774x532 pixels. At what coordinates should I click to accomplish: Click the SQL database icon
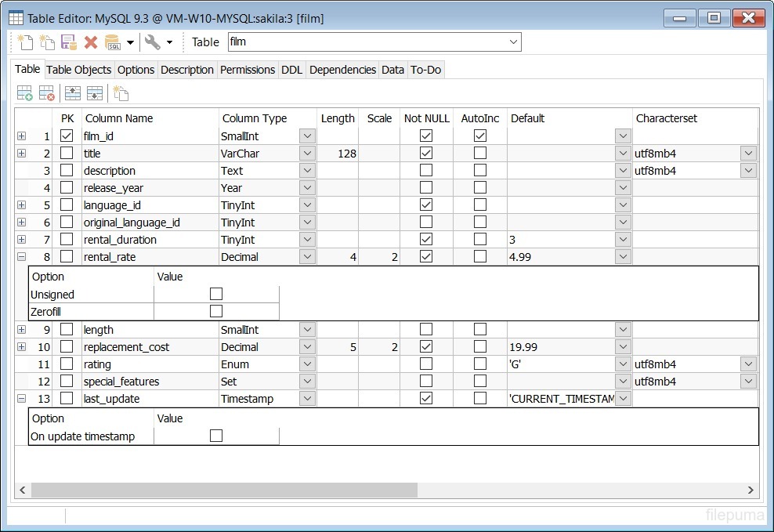(113, 42)
